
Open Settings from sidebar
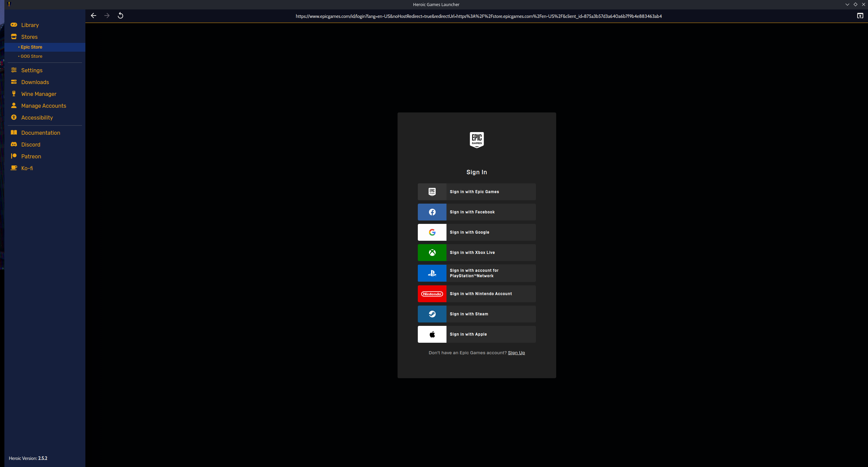pos(32,70)
